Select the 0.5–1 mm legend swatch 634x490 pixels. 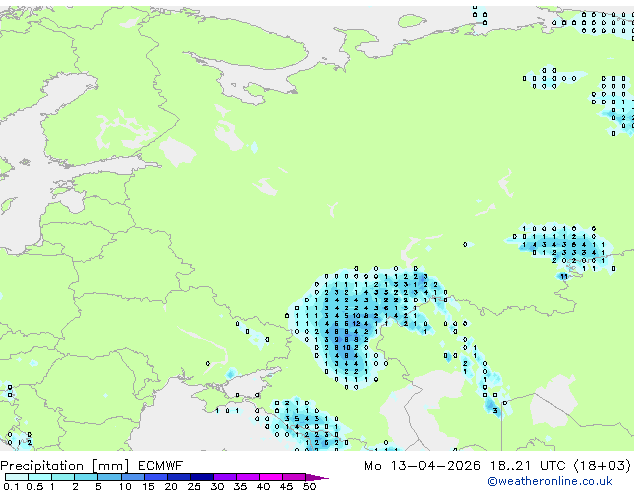(40, 477)
